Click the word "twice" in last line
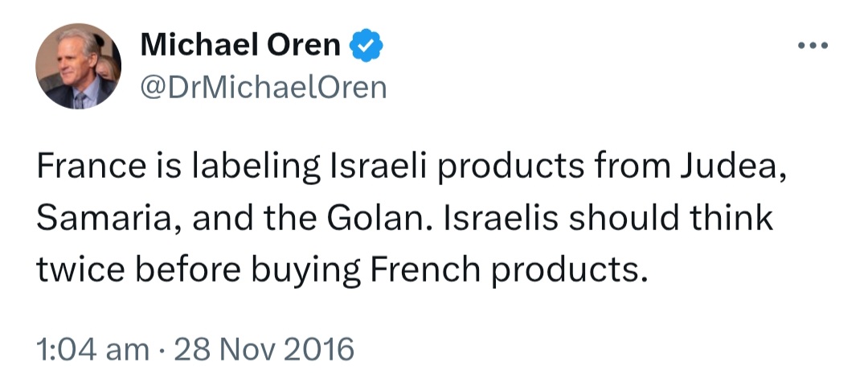Image resolution: width=868 pixels, height=391 pixels. click(81, 270)
